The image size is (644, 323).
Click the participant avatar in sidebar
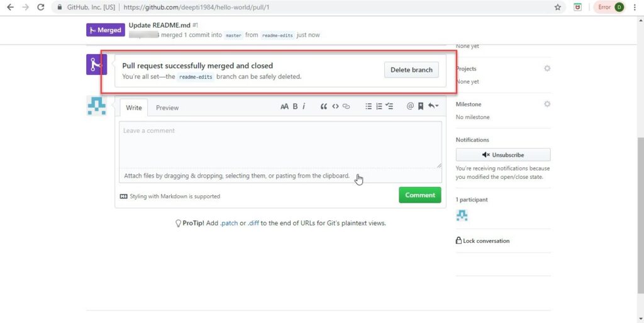tap(462, 215)
